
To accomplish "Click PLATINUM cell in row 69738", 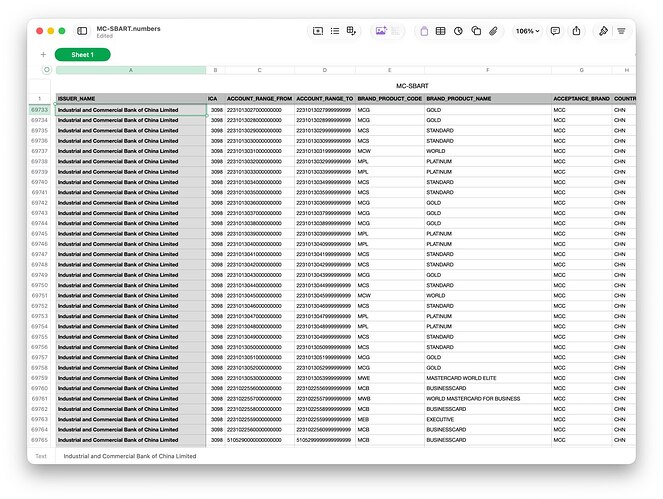I will click(x=488, y=162).
